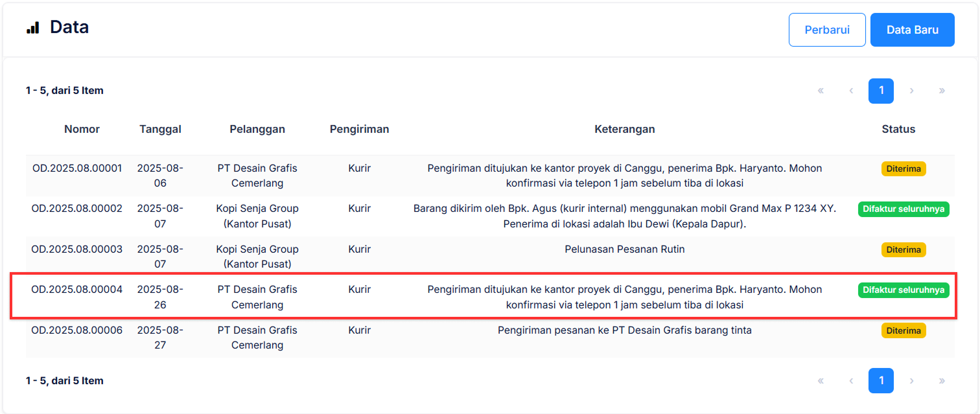The width and height of the screenshot is (980, 414).
Task: Open order OD.2025.08.00002
Action: pos(82,209)
